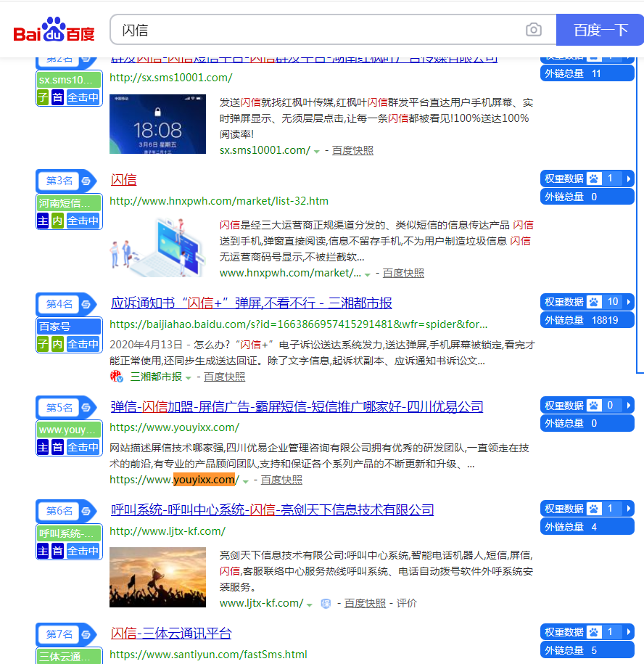Click 评价 link on ljtx-kf result
This screenshot has width=644, height=664.
(x=406, y=603)
